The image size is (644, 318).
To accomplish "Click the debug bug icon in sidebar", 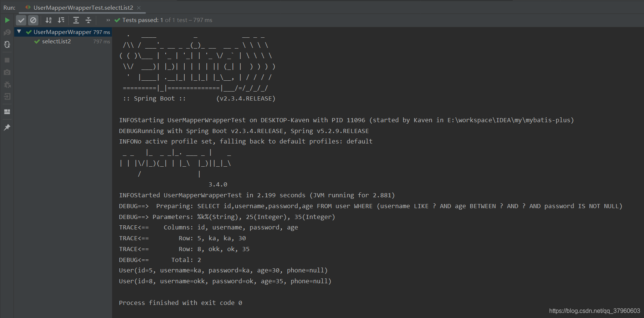I will (x=7, y=84).
